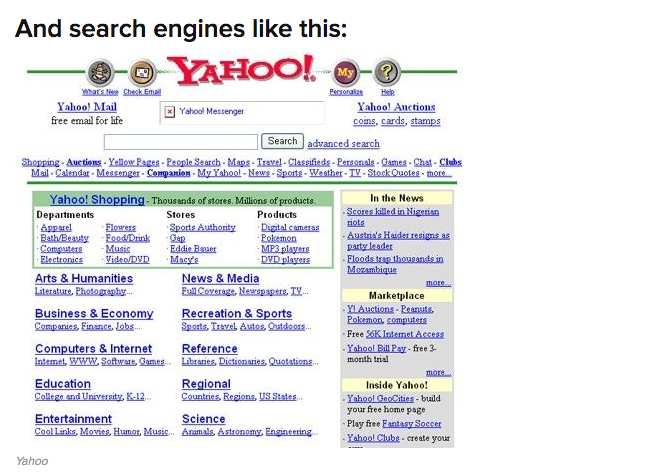
Task: Open the Check Email icon
Action: click(142, 72)
